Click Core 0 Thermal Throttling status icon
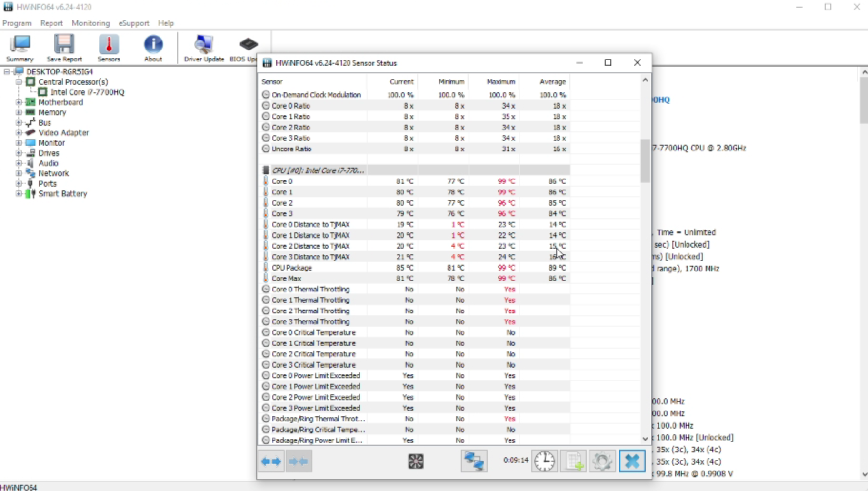The height and width of the screenshot is (491, 868). (266, 289)
